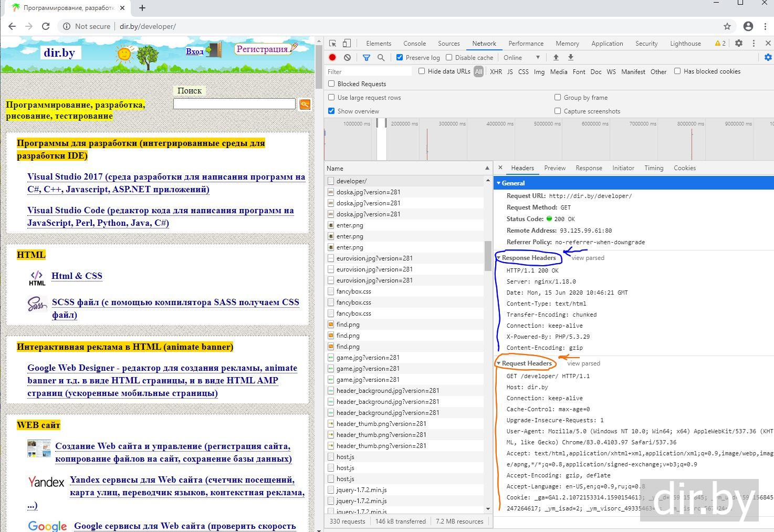Toggle the network filter funnel icon

pyautogui.click(x=367, y=57)
